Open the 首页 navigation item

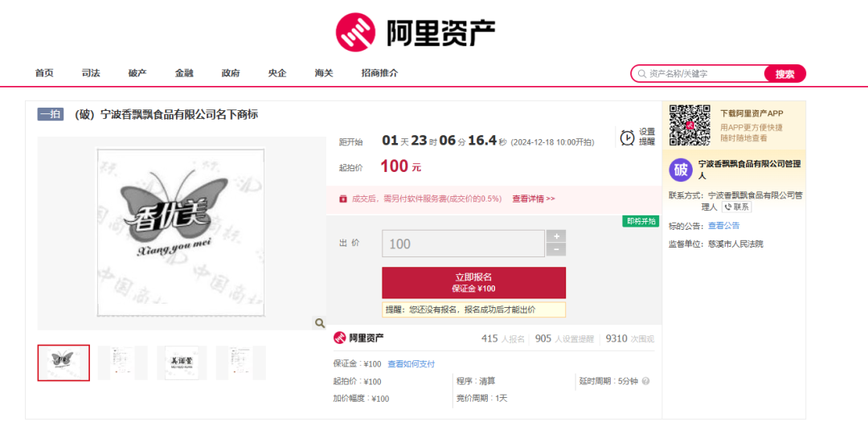coord(44,73)
